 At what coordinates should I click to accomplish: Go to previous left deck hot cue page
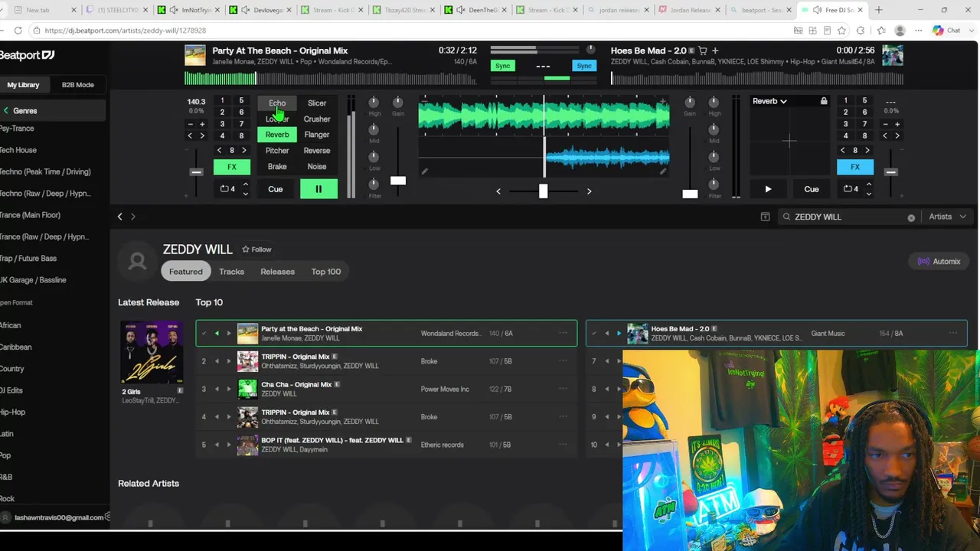pyautogui.click(x=220, y=151)
